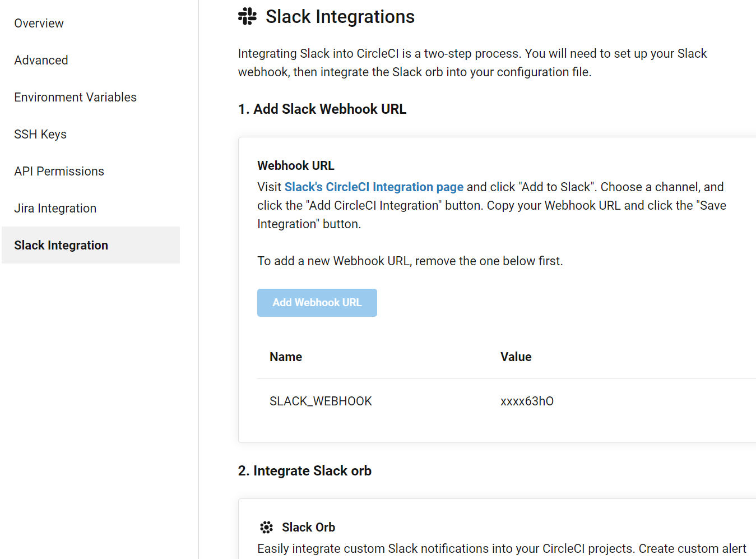This screenshot has width=756, height=559.
Task: Click the Add Webhook URL button
Action: 317,302
